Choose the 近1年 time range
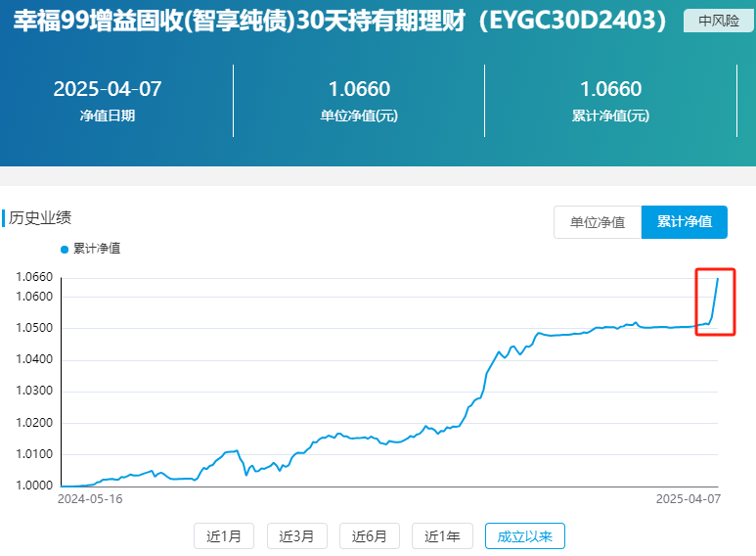756x556 pixels. (442, 536)
